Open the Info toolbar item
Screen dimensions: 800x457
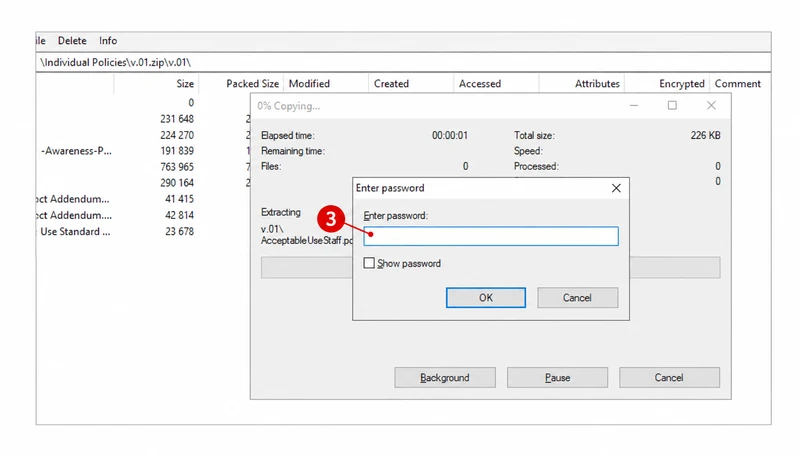click(x=108, y=41)
